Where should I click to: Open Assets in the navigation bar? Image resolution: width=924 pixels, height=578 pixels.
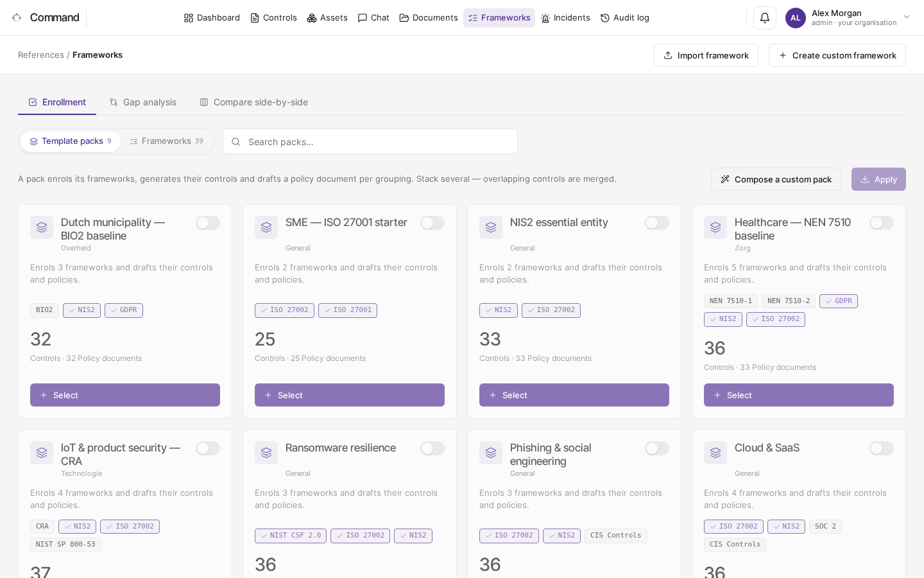(327, 18)
